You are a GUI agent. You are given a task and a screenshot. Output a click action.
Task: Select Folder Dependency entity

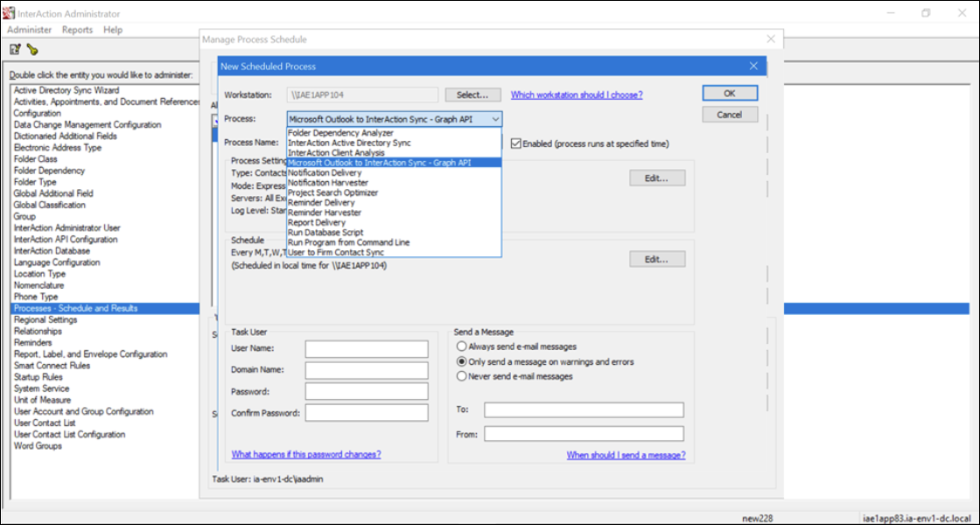pos(49,170)
